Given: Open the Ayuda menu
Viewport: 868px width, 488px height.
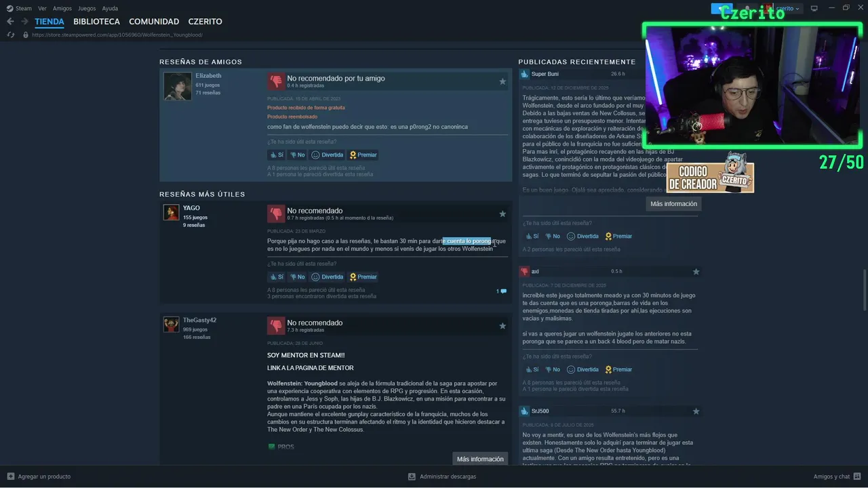Looking at the screenshot, I should coord(110,9).
